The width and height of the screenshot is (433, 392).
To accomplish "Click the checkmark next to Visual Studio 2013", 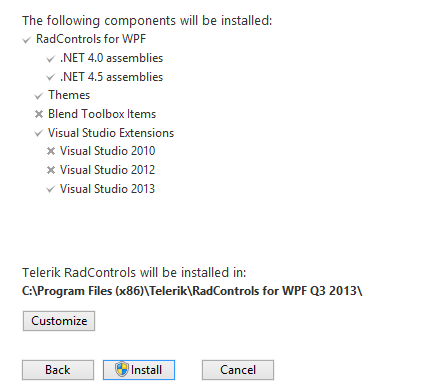I will tap(51, 189).
